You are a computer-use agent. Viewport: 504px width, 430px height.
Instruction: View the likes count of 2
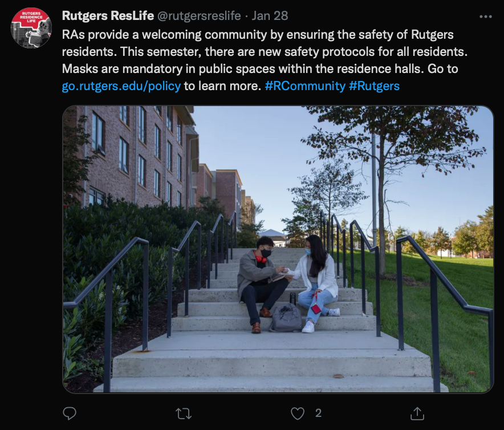click(318, 413)
